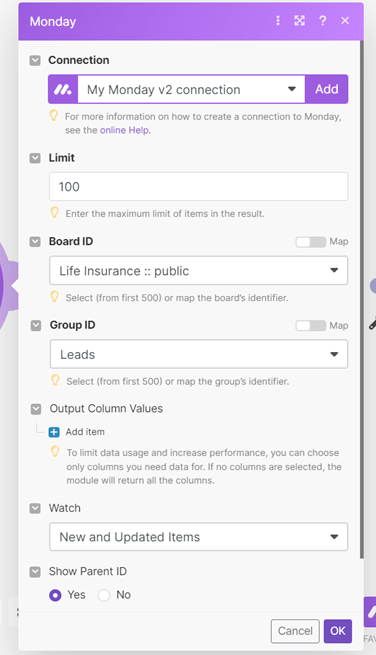Click the Output Column Values label
The image size is (376, 655).
(x=106, y=409)
